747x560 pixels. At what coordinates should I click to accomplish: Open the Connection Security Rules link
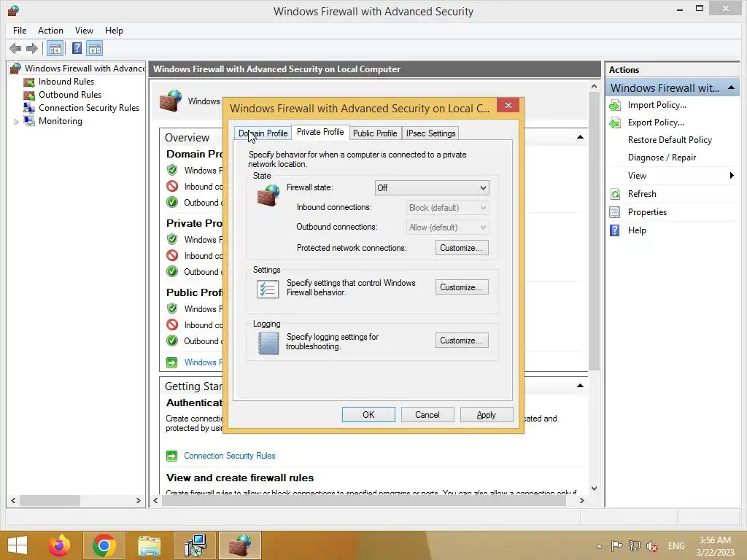pos(230,456)
